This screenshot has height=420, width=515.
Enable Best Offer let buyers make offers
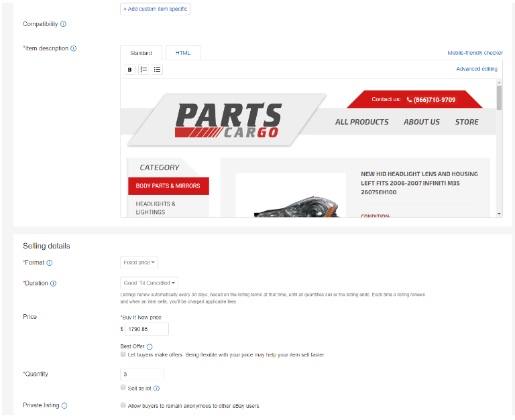(123, 354)
